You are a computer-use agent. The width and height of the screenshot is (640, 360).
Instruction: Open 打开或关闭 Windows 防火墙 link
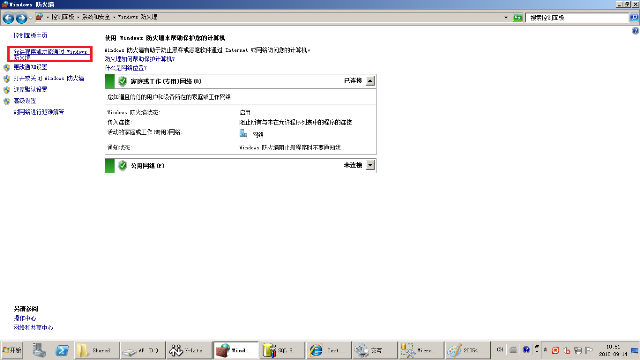point(49,78)
